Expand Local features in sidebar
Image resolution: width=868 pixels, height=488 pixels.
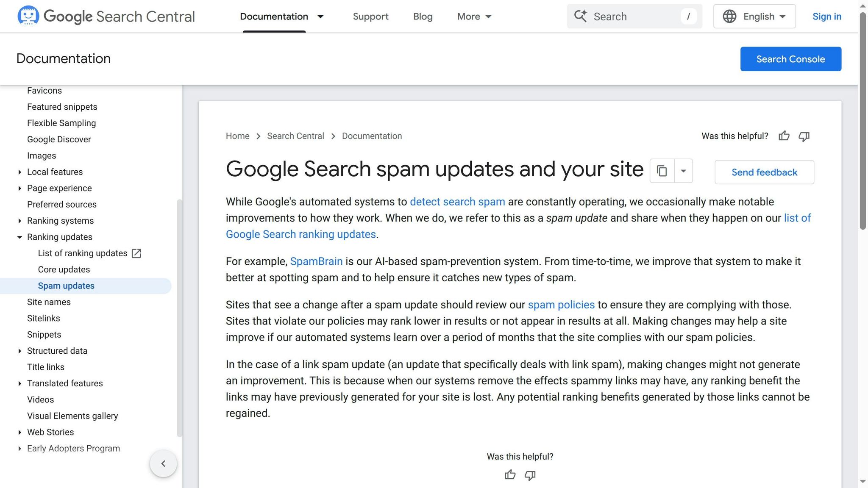19,172
